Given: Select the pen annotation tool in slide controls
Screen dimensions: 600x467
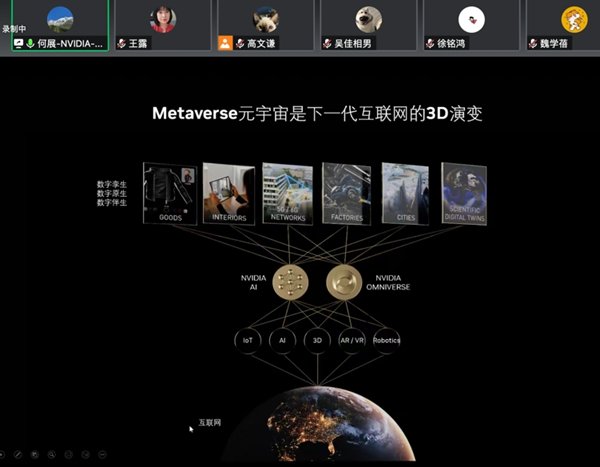Looking at the screenshot, I should click(18, 454).
